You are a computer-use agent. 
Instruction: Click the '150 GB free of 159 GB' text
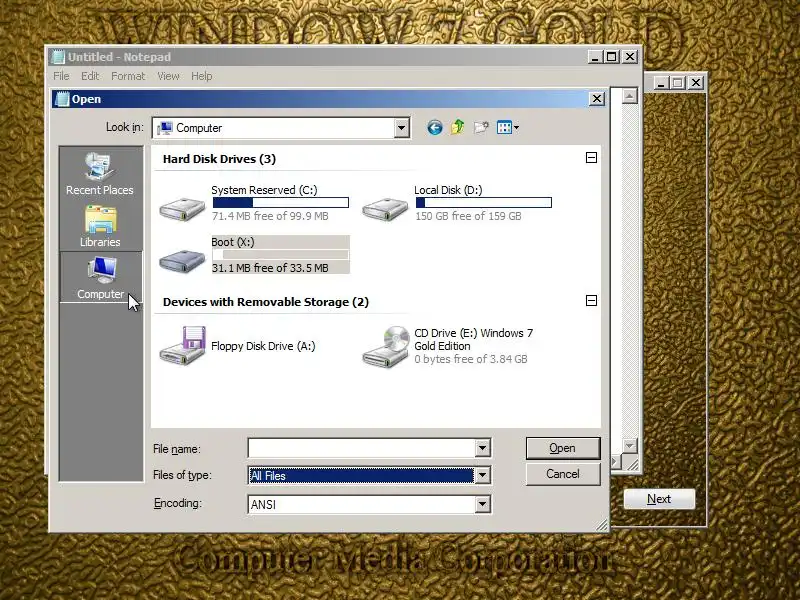tap(468, 216)
